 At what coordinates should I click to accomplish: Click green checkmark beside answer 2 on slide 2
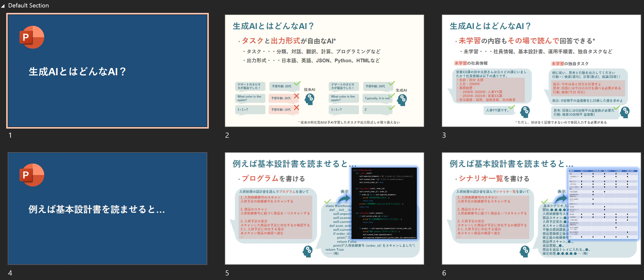[x=392, y=108]
